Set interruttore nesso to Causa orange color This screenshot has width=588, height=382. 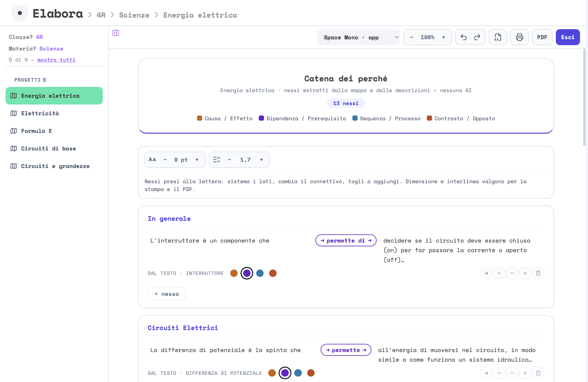[x=234, y=273]
